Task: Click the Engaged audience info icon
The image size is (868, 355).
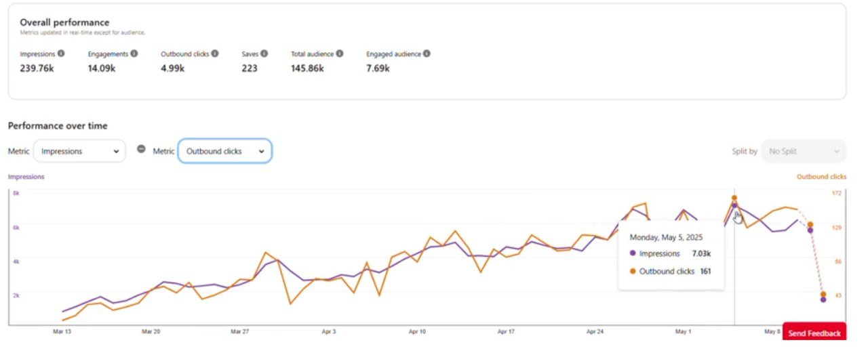Action: click(x=427, y=54)
